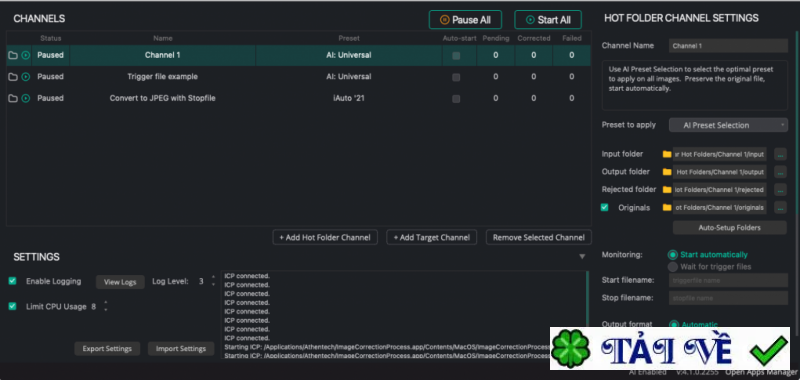Click Open Apps Manager link

(761, 373)
